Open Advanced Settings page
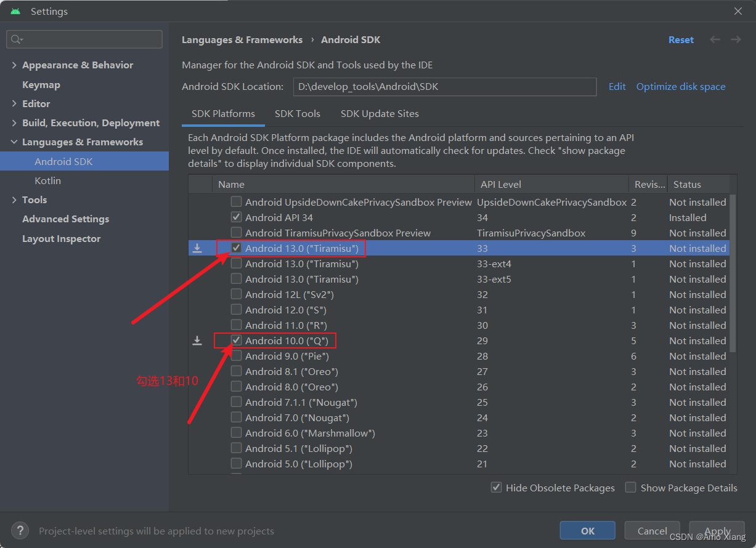The image size is (756, 548). click(x=65, y=219)
